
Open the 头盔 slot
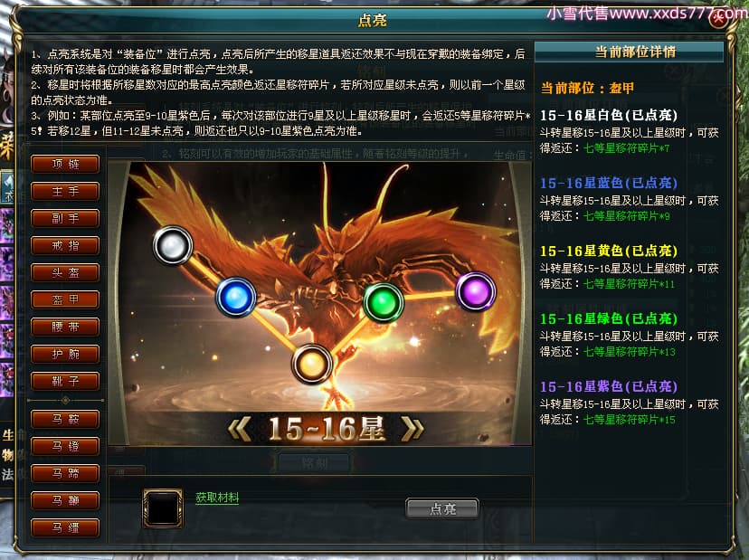coord(65,272)
